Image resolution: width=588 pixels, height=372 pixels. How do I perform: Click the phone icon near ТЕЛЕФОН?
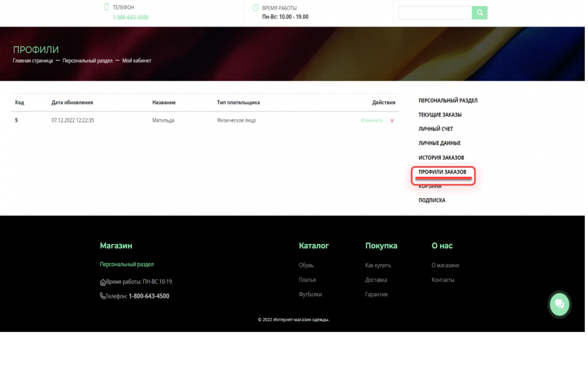(x=107, y=7)
